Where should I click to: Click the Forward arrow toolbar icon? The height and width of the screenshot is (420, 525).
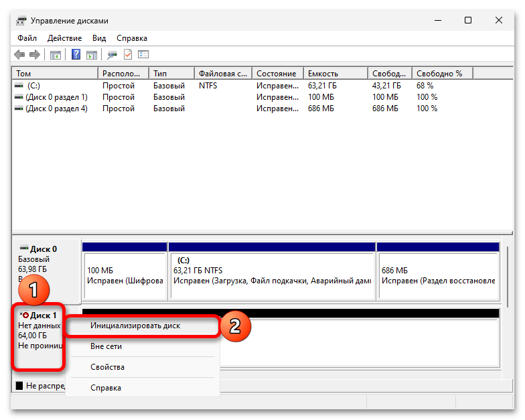click(x=35, y=55)
